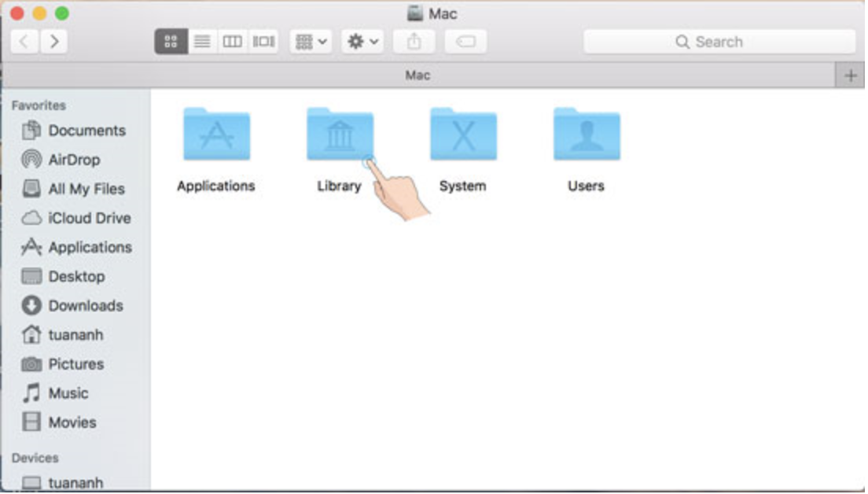The width and height of the screenshot is (868, 494).
Task: Select the Mac tab
Action: [x=417, y=76]
